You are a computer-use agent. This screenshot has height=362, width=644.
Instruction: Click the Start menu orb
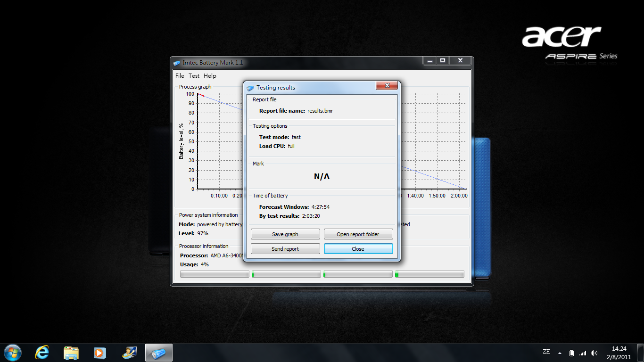(x=12, y=353)
